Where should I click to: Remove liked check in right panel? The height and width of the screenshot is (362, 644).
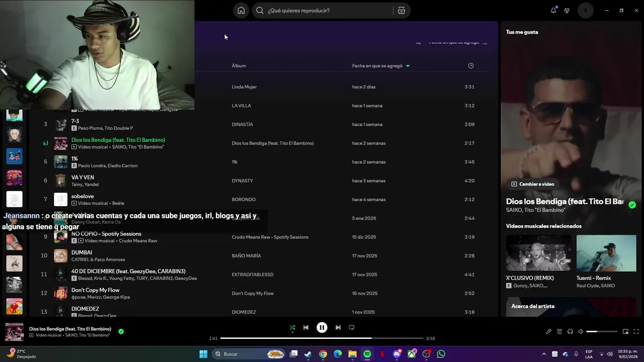(x=632, y=205)
